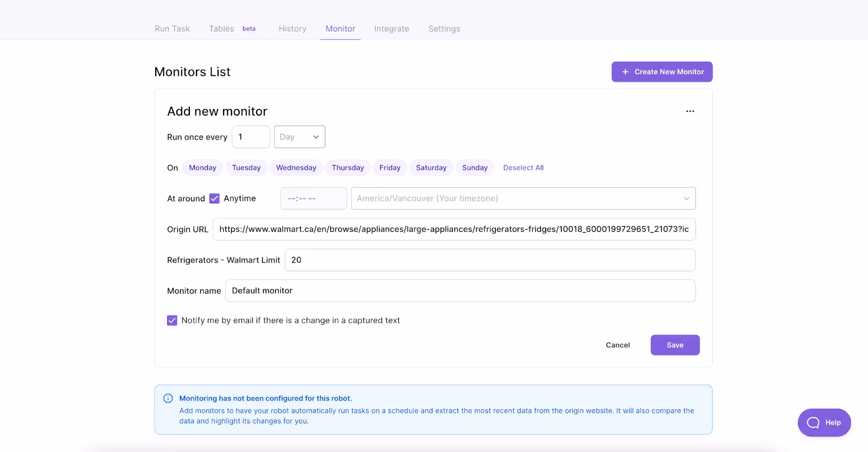Open the America/Vancouver timezone dropdown
868x452 pixels.
tap(524, 199)
